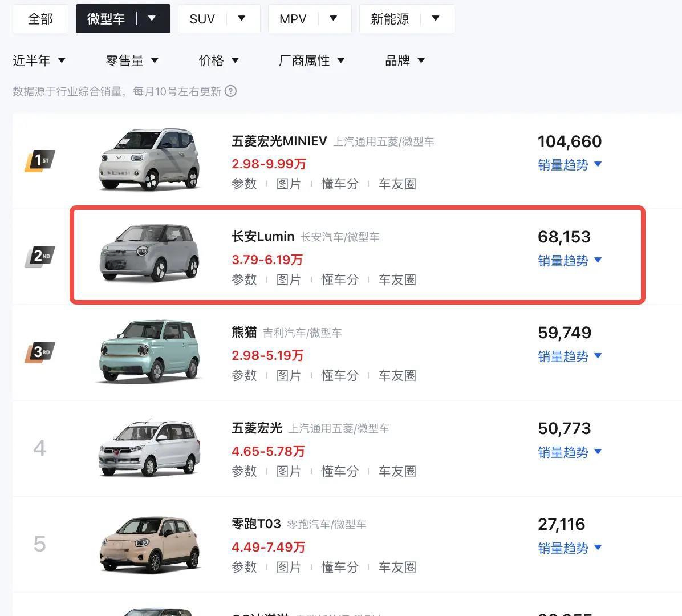Expand the 微型车 dropdown arrow
The width and height of the screenshot is (682, 616).
coord(152,18)
